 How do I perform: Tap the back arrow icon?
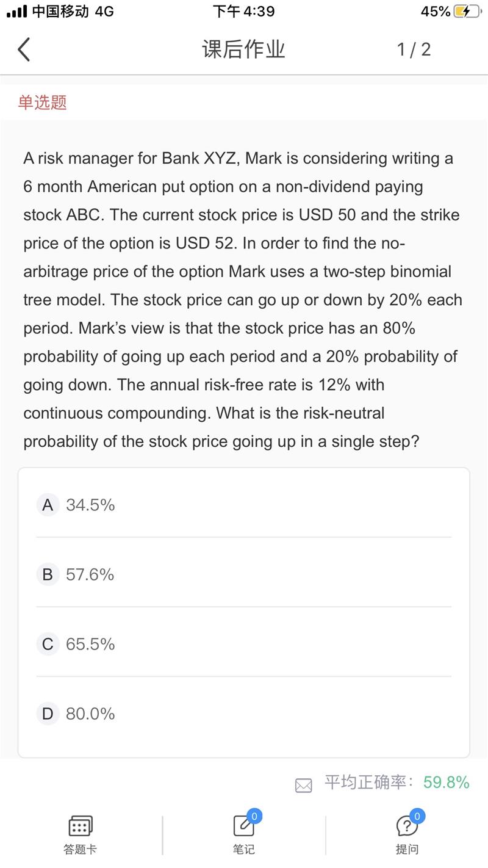coord(24,49)
